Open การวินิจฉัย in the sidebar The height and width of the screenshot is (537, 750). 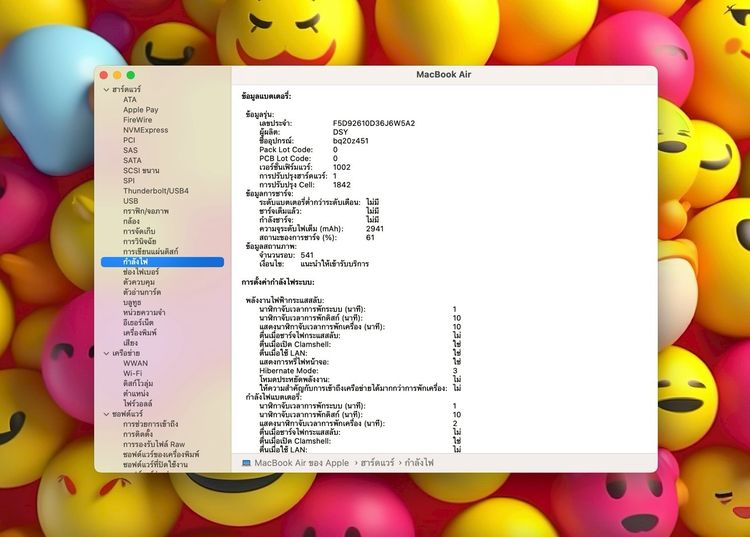coord(140,241)
